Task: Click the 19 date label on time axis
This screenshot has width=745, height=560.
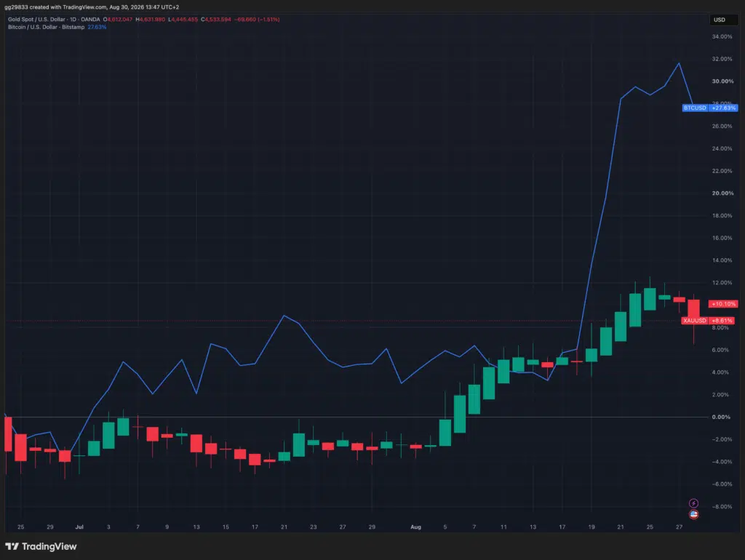Action: [x=591, y=527]
